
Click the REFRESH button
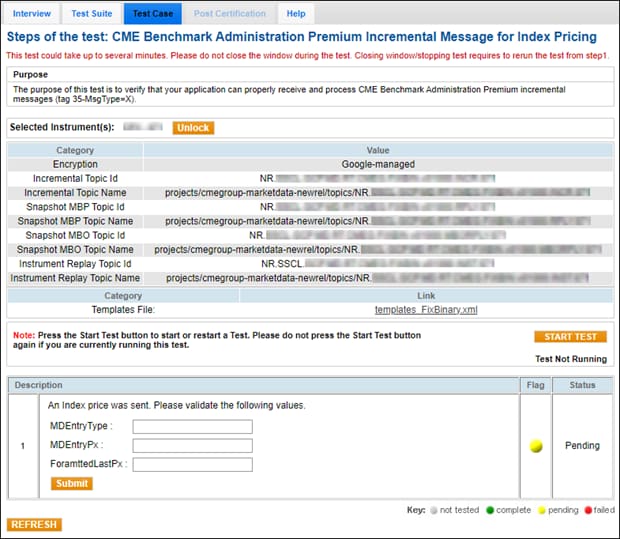pyautogui.click(x=34, y=524)
